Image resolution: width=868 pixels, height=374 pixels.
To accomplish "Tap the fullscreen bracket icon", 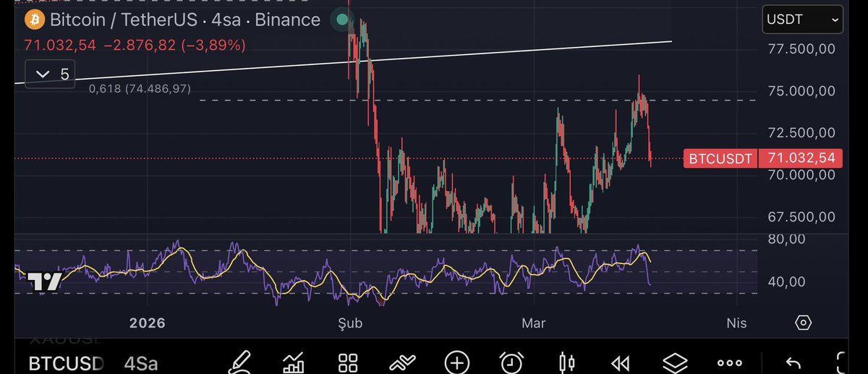I will point(841,362).
